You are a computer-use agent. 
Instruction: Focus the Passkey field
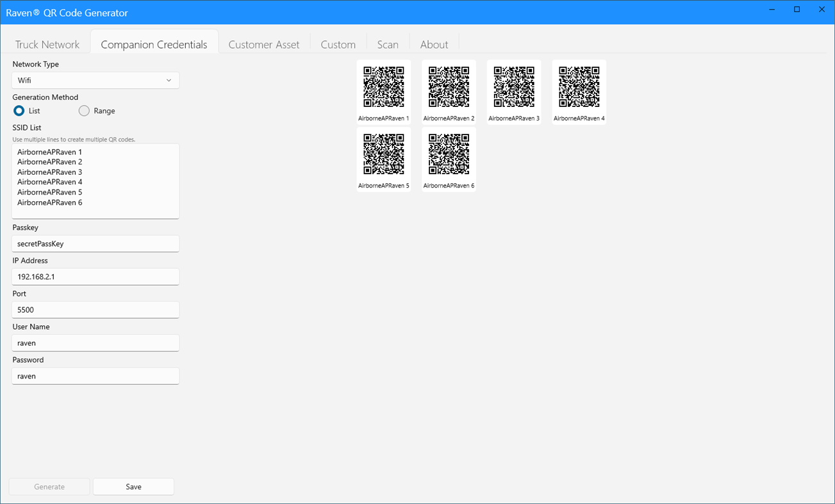click(95, 243)
